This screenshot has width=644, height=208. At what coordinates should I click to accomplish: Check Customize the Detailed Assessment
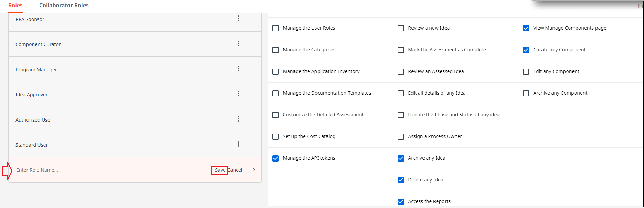276,115
